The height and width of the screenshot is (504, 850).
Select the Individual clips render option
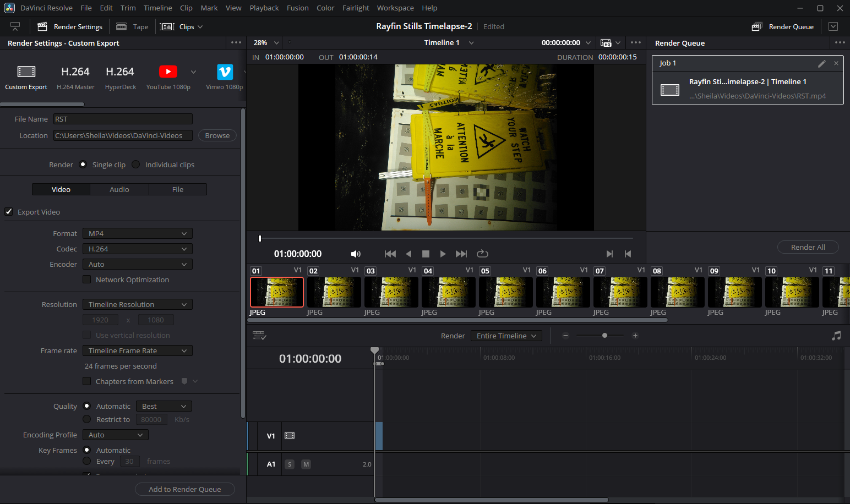tap(136, 165)
